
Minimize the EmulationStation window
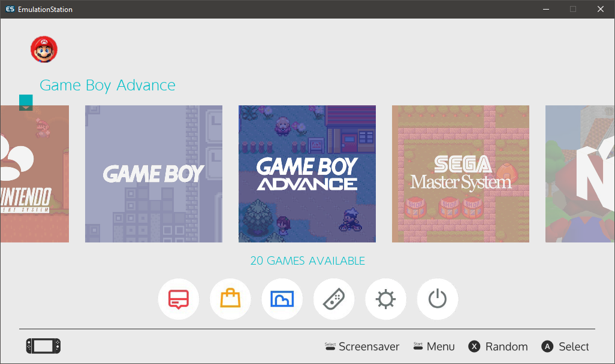click(x=546, y=9)
